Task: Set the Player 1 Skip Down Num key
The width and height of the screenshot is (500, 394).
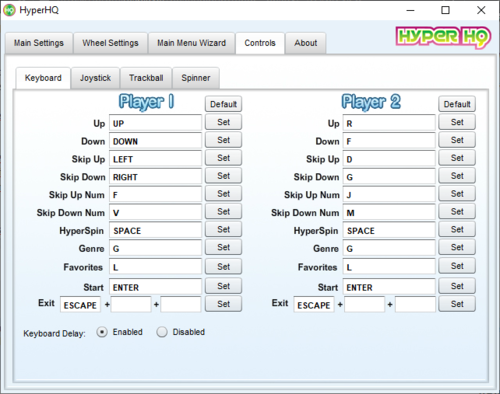Action: 223,212
